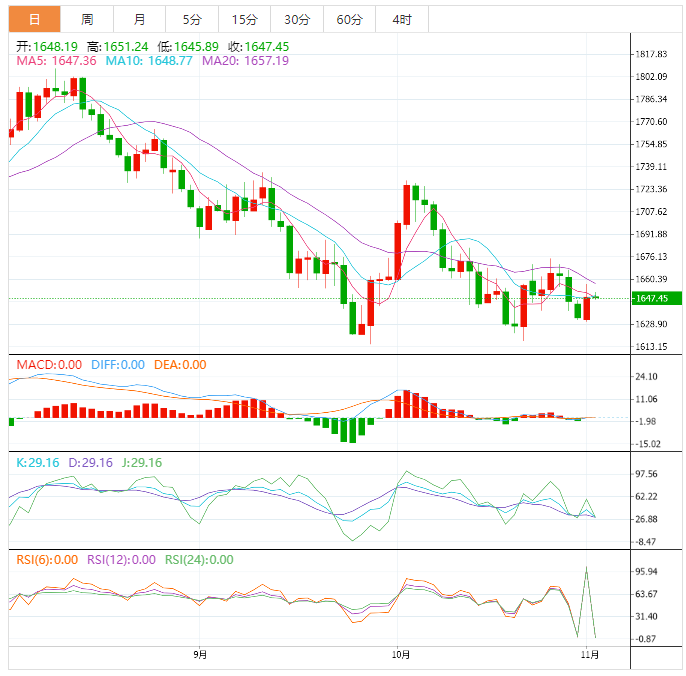Click the 24.10 MACD axis value
Image resolution: width=686 pixels, height=676 pixels.
(x=646, y=377)
